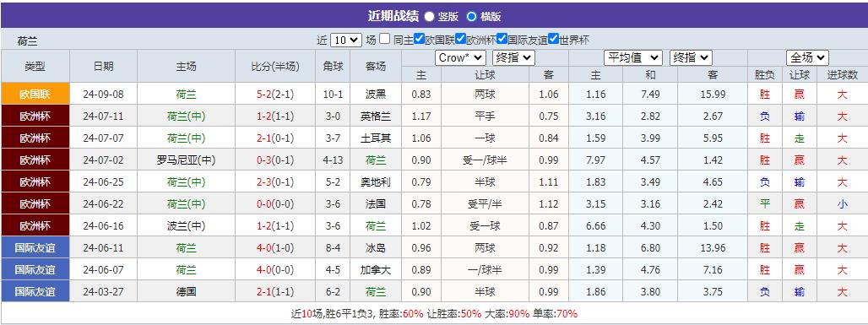This screenshot has width=868, height=325.
Task: Click the 15.99 away odds cell
Action: (713, 94)
